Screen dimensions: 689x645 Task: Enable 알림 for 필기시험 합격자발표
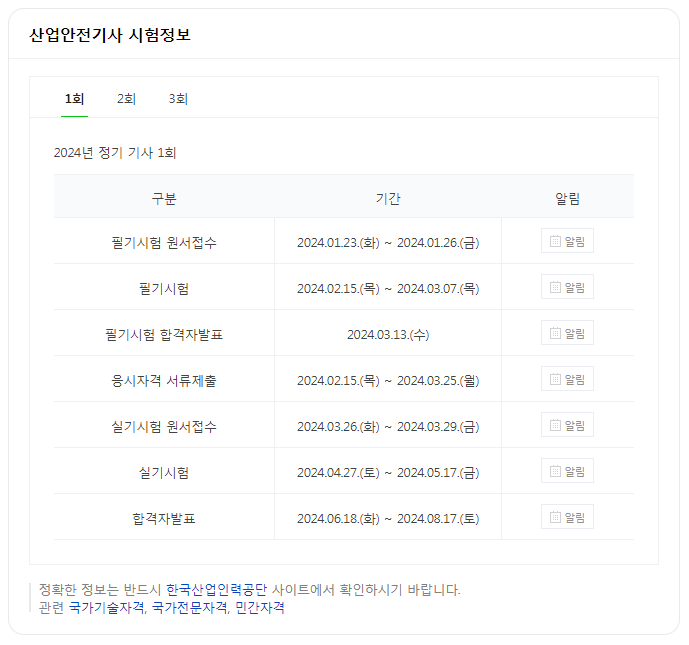[x=567, y=333]
